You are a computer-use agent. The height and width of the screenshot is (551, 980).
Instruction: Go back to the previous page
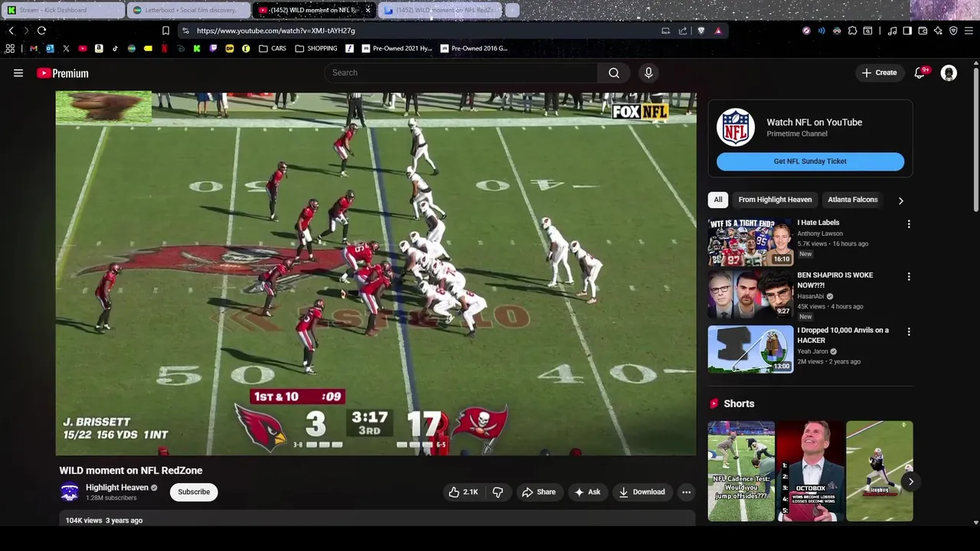(x=11, y=31)
